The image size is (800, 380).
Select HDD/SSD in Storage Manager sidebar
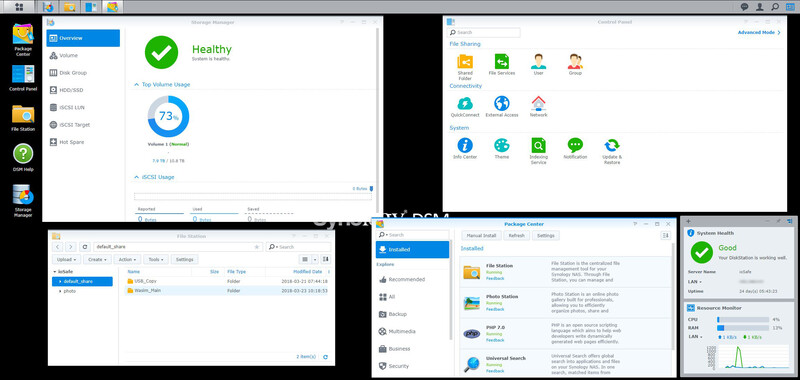pos(83,90)
